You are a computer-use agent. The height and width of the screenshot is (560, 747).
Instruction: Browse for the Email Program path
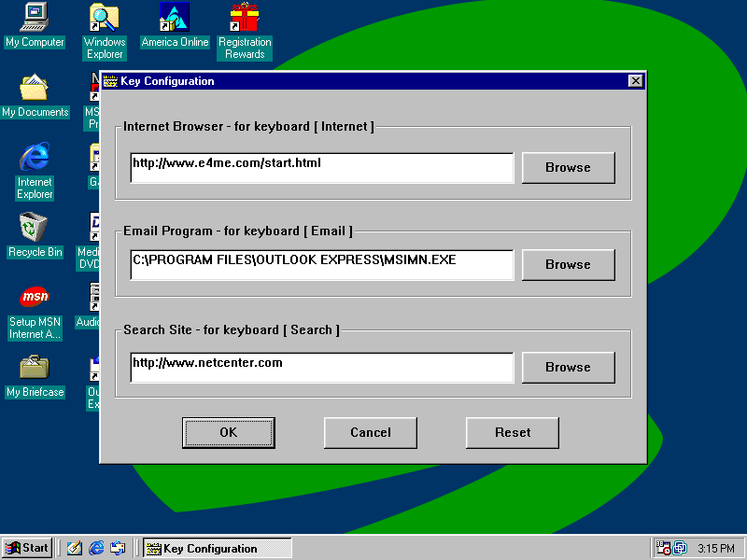point(568,265)
